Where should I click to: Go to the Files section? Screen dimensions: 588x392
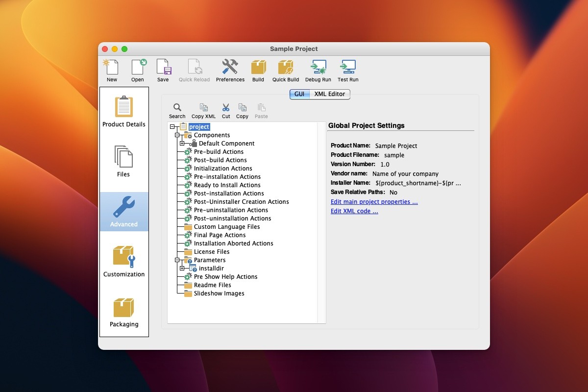(123, 161)
